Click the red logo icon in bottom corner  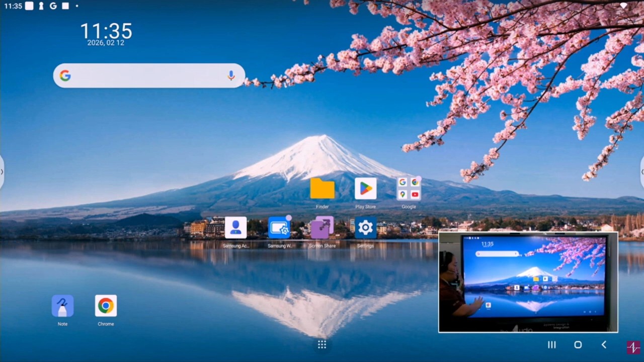point(633,347)
